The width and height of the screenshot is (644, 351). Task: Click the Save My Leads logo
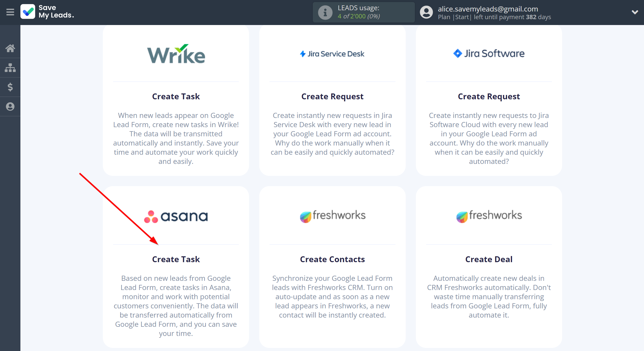47,12
